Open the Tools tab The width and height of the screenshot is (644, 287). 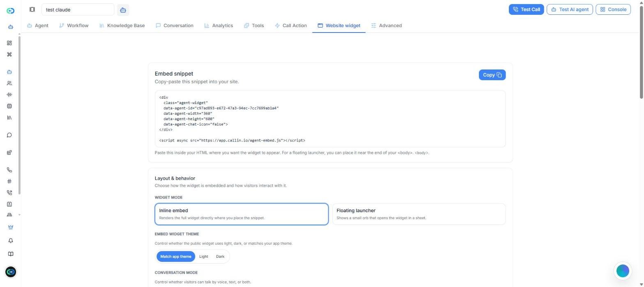(x=254, y=25)
